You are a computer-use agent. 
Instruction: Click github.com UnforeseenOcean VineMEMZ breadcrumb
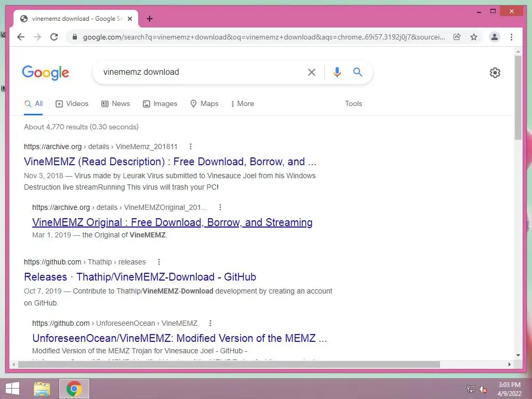115,323
